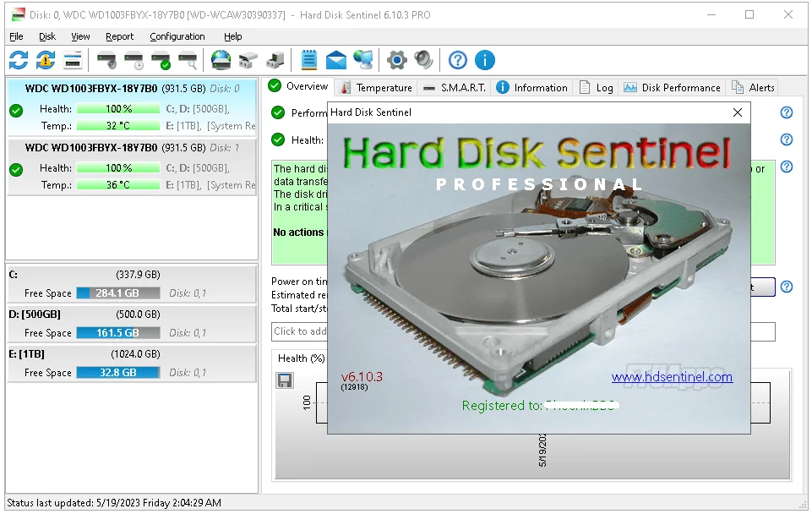Screen dimensions: 812x514
Task: Click the help icon beside the Power on time row
Action: (786, 287)
